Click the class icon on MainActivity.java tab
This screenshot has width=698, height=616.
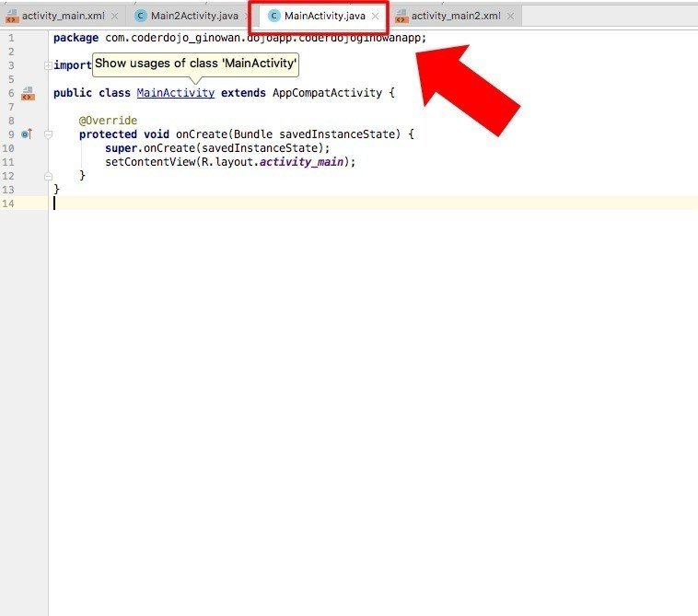click(x=274, y=16)
